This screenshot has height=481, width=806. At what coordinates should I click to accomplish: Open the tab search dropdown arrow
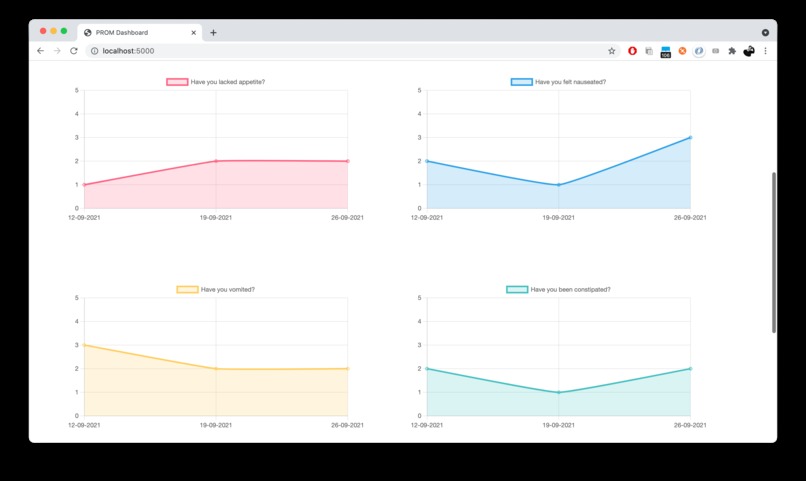click(x=765, y=32)
